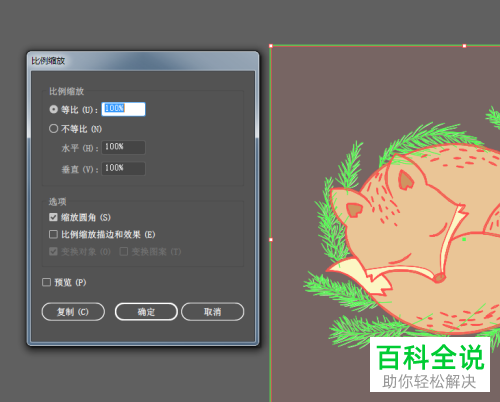Image resolution: width=500 pixels, height=402 pixels.
Task: Click the 选项 section label
Action: click(x=58, y=202)
